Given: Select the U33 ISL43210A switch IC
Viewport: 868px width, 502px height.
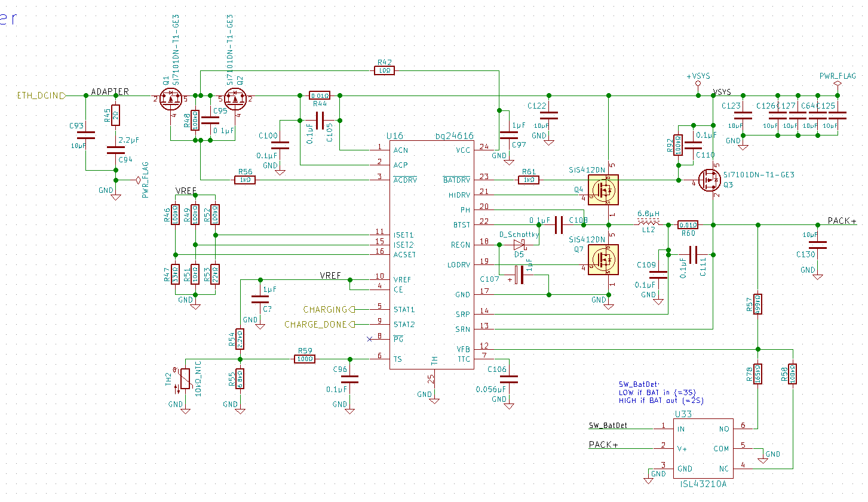Looking at the screenshot, I should pos(703,448).
